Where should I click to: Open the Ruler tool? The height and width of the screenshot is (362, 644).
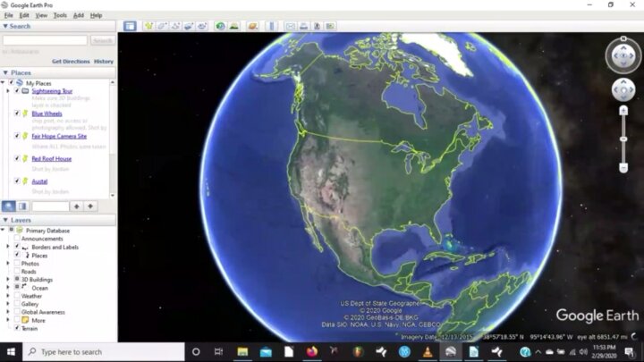272,26
